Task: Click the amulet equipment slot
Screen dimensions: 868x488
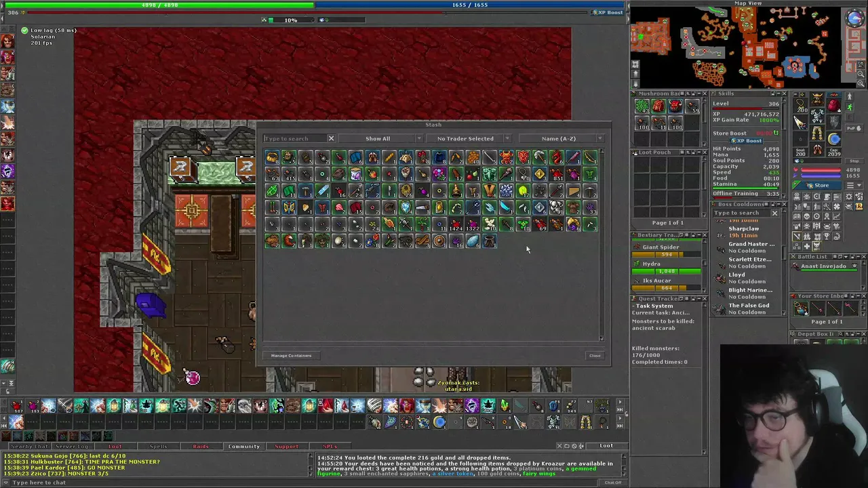Action: (x=802, y=106)
